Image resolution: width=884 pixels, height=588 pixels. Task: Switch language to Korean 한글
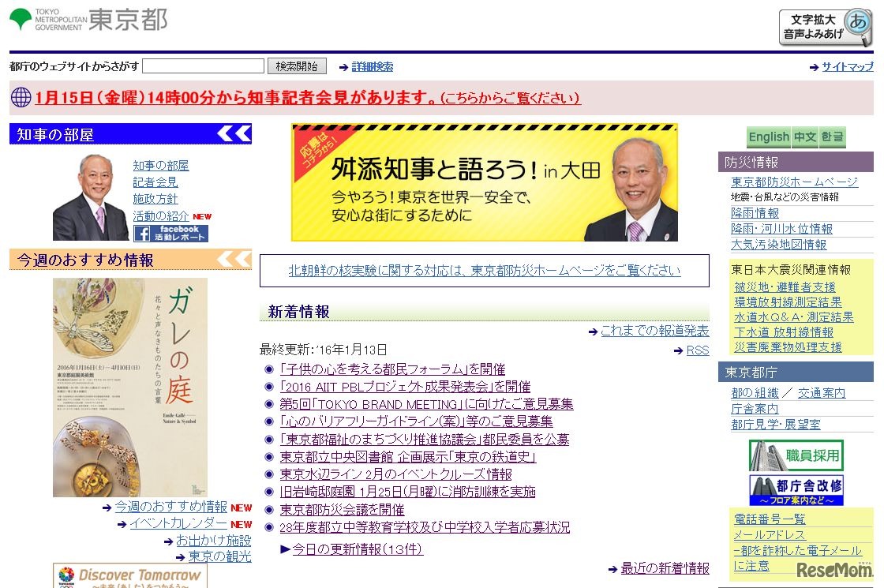click(x=832, y=137)
